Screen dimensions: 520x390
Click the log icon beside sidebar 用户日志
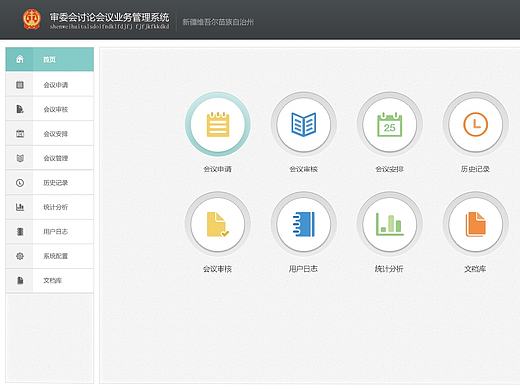tap(20, 231)
